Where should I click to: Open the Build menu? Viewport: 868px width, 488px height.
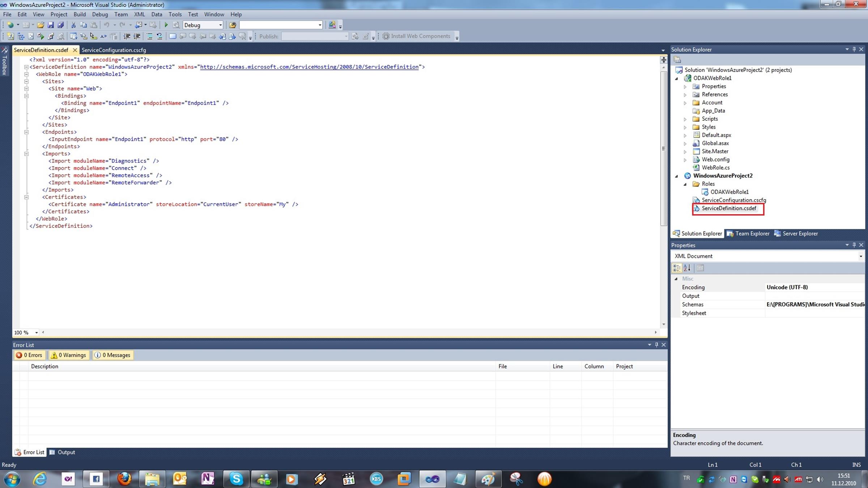[x=80, y=14]
